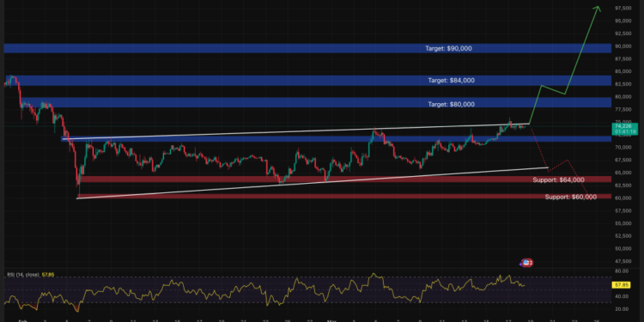
Task: Click the 50,000 price axis label
Action: [623, 249]
